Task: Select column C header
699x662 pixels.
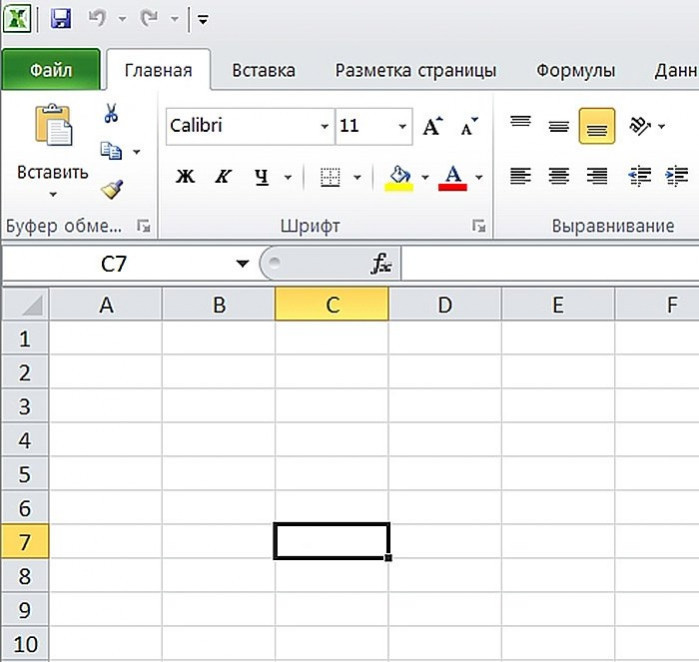Action: 332,304
